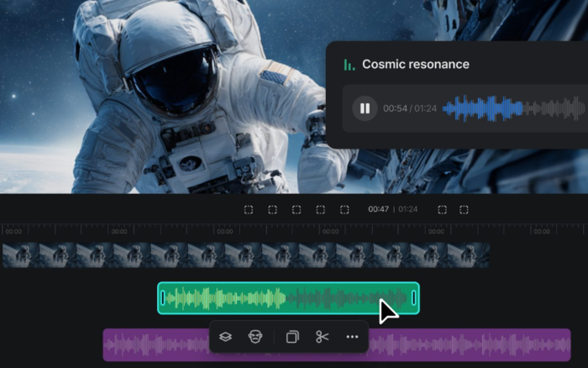Click the layers stack icon in clip toolbar
Image resolution: width=588 pixels, height=368 pixels.
[x=225, y=337]
